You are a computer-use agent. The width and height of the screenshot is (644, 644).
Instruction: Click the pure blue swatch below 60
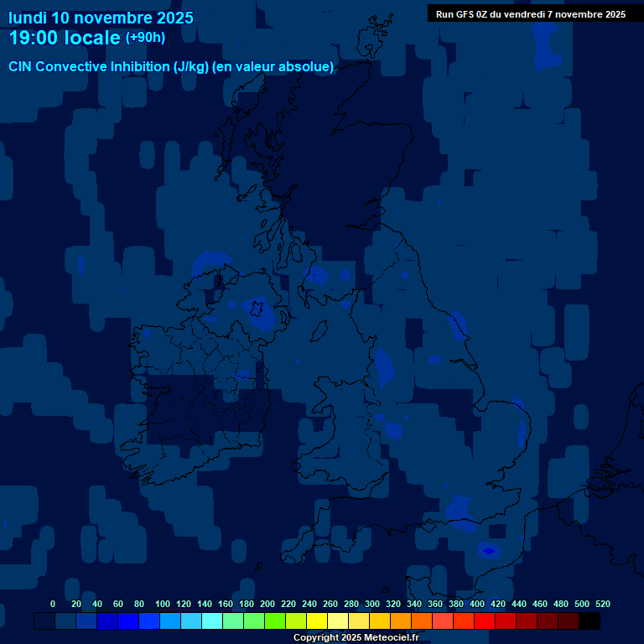[128, 621]
